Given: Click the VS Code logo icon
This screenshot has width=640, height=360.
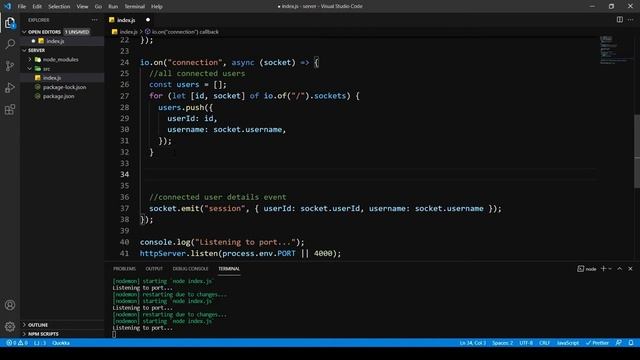Looking at the screenshot, I should (7, 6).
